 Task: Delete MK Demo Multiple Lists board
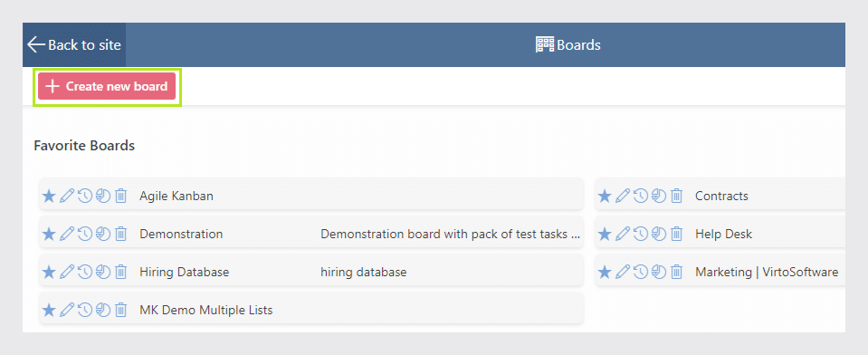point(121,310)
